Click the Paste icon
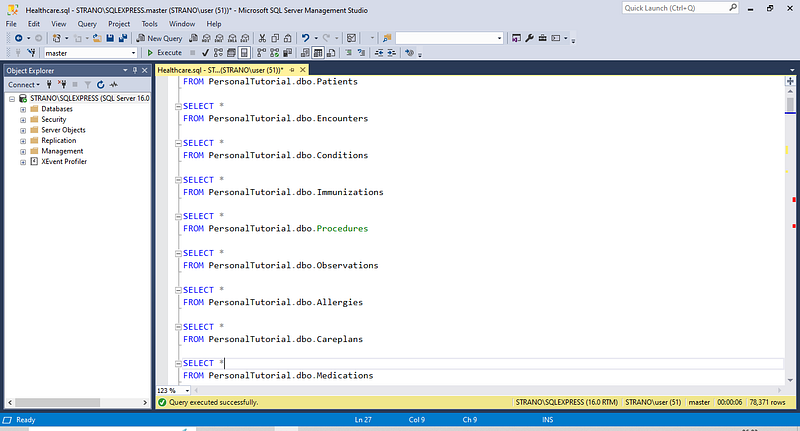 tap(288, 38)
